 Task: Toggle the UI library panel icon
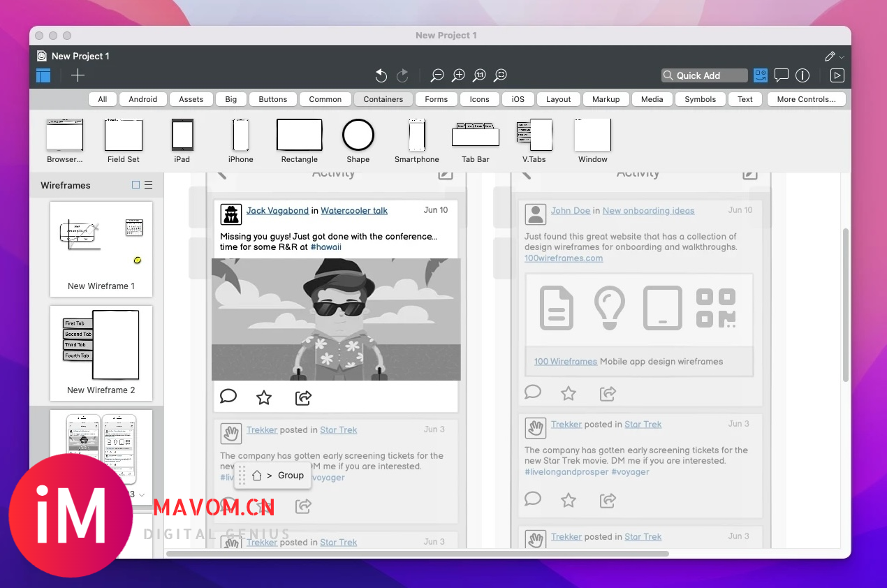[761, 75]
